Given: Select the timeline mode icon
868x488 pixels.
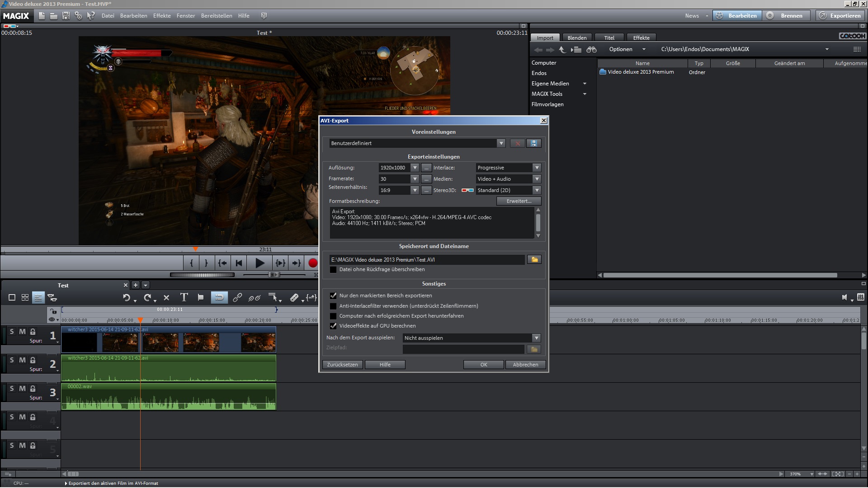Looking at the screenshot, I should tap(38, 298).
